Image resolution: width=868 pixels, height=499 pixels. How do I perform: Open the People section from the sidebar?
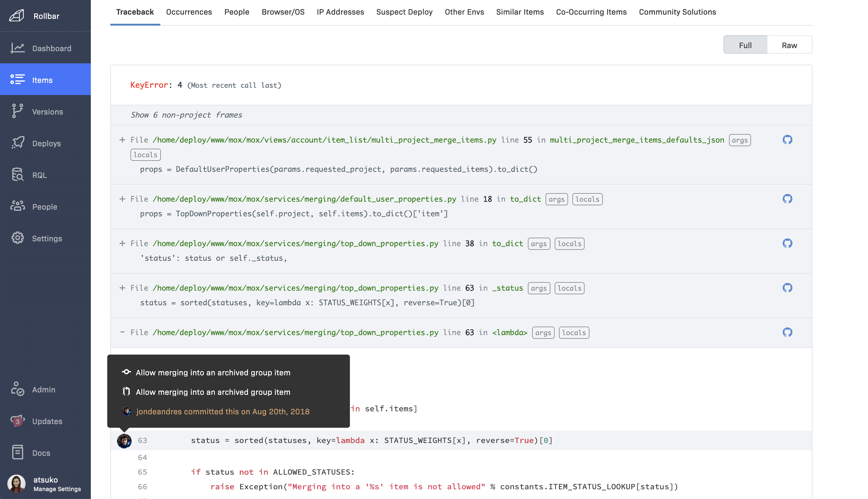click(45, 206)
